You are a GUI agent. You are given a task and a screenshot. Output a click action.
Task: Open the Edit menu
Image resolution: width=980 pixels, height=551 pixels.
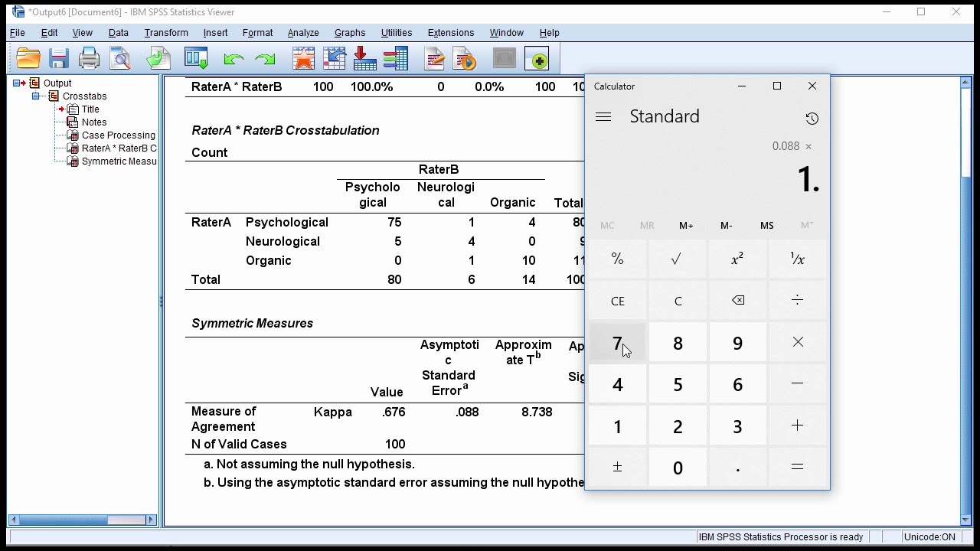point(49,33)
